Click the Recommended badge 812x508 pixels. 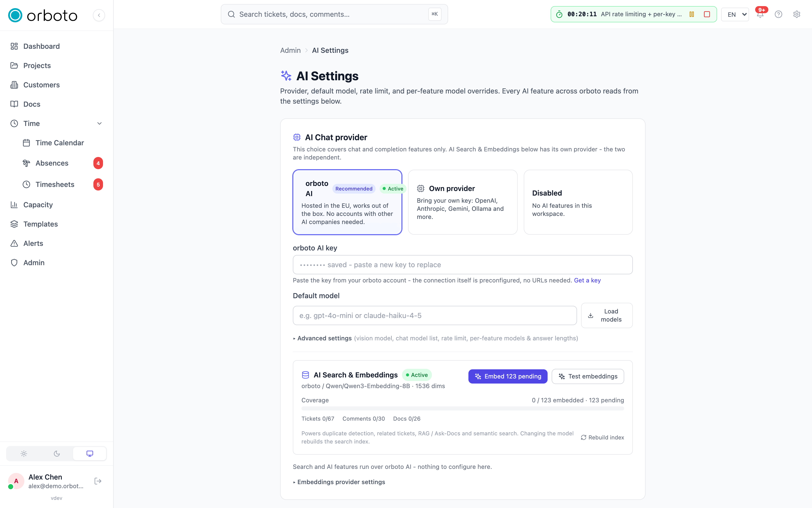pyautogui.click(x=354, y=189)
